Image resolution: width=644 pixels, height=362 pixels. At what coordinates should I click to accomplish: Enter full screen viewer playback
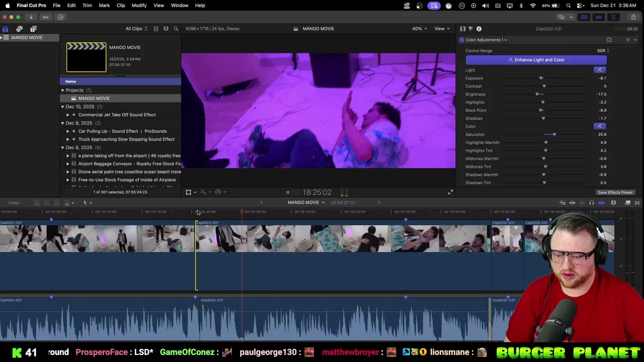[450, 192]
